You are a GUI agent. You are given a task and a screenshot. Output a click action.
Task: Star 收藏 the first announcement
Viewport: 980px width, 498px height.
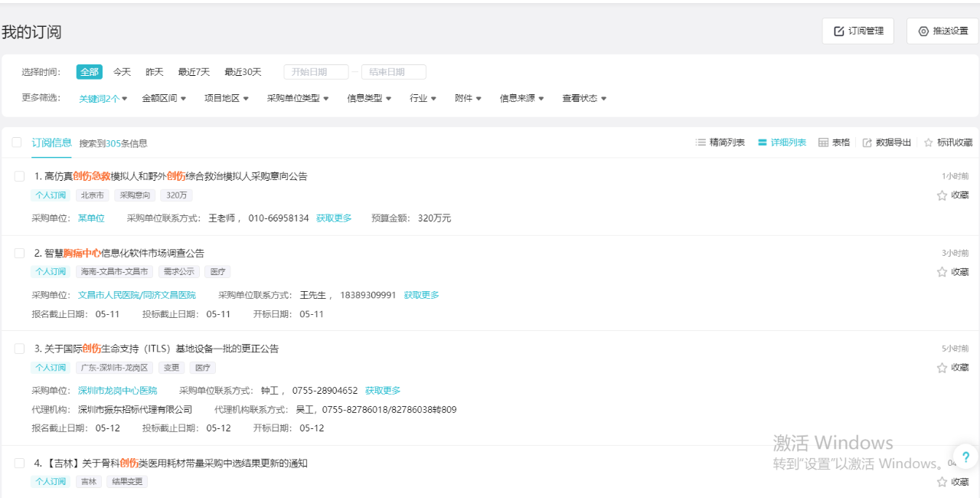(x=942, y=195)
